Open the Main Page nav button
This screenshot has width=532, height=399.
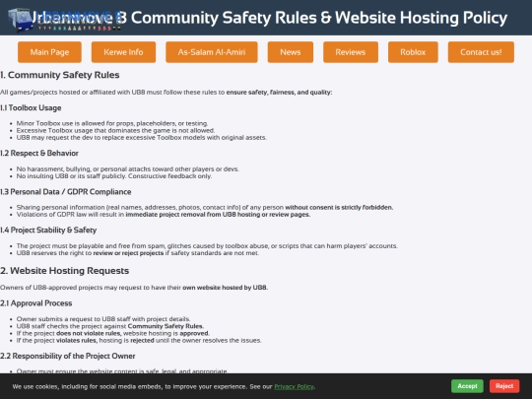(x=49, y=52)
